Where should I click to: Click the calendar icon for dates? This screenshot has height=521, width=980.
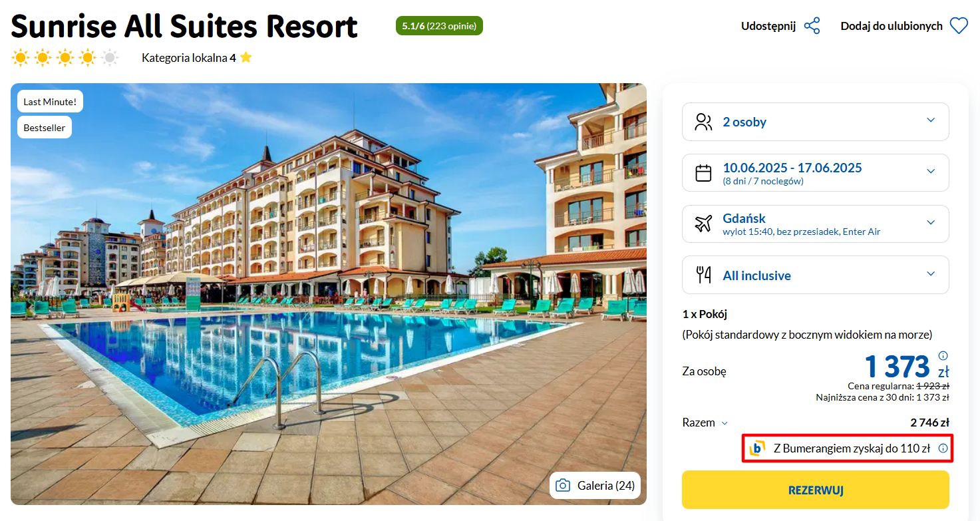click(703, 173)
